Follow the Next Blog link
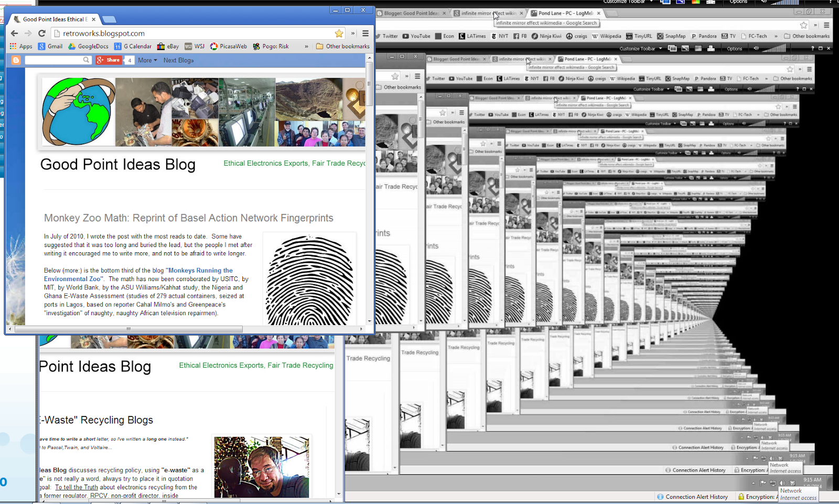This screenshot has height=504, width=839. pyautogui.click(x=178, y=60)
